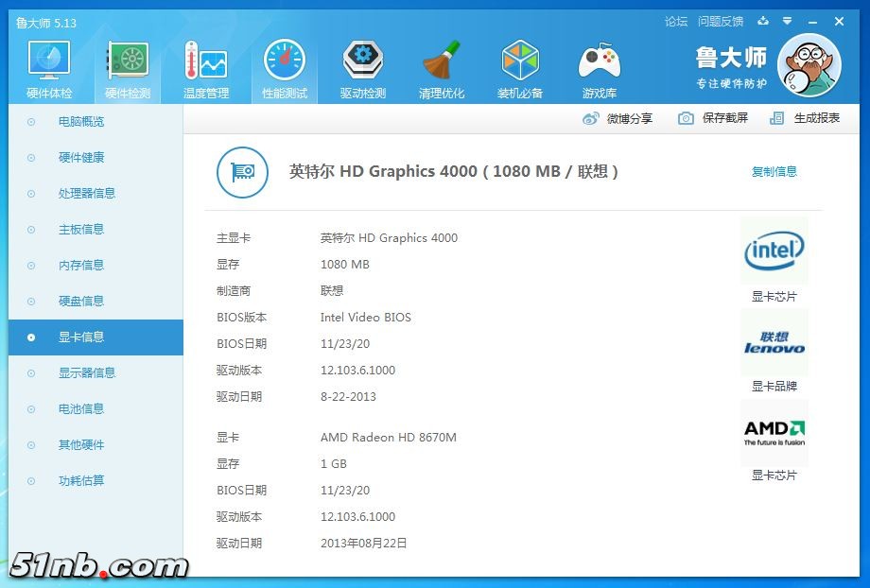Click 复制信息 copy info link
This screenshot has height=588, width=870.
tap(774, 172)
